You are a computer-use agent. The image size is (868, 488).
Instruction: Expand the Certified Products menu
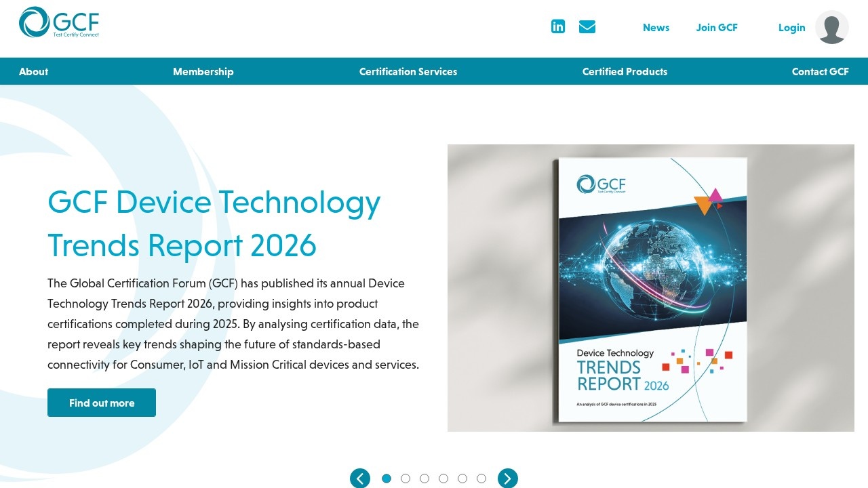click(x=625, y=72)
